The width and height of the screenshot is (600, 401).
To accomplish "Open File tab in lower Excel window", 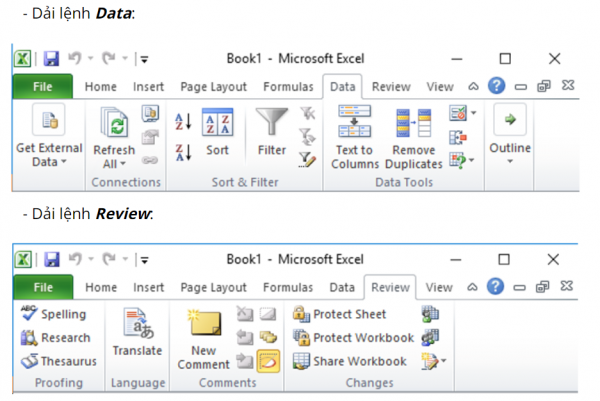I will tap(43, 287).
